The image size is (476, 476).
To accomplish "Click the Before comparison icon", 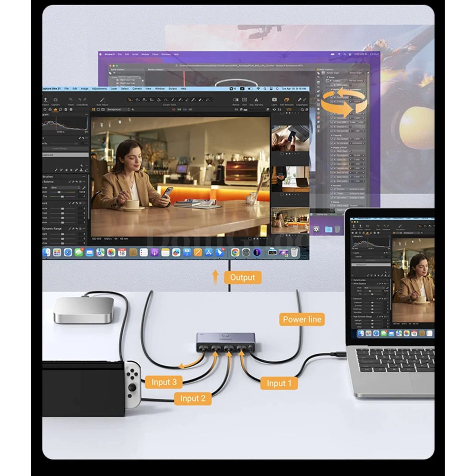I will [x=236, y=100].
